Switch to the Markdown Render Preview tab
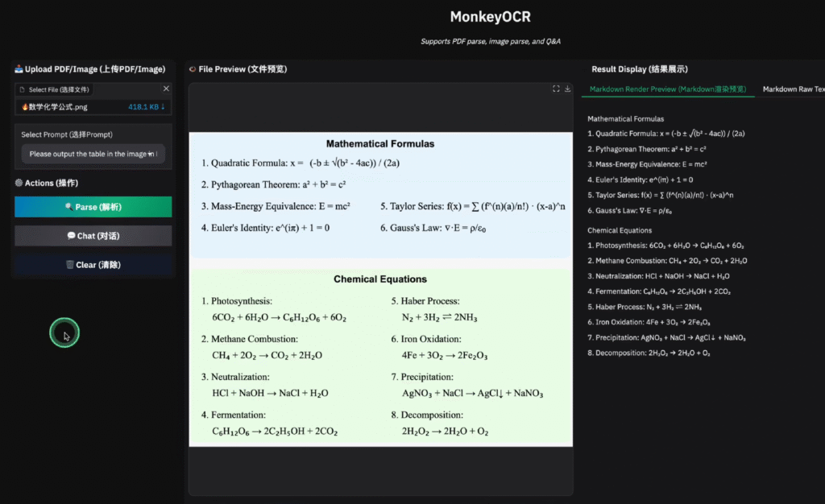This screenshot has height=504, width=825. 668,89
